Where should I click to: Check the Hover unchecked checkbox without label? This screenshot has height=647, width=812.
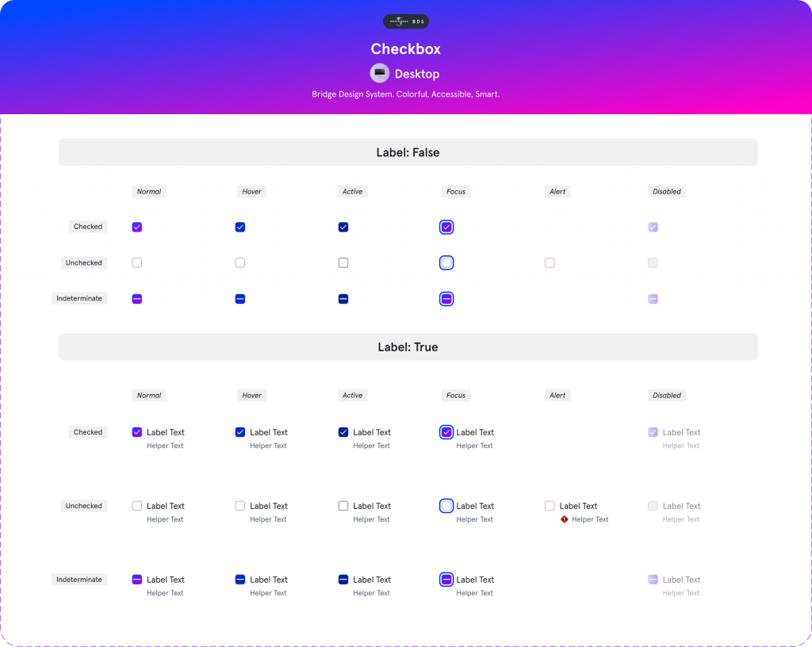pos(240,262)
